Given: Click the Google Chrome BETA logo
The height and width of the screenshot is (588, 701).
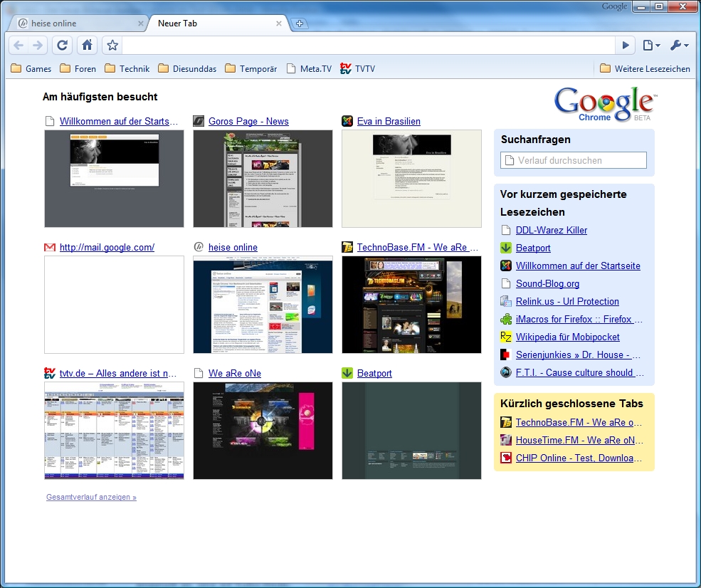Looking at the screenshot, I should (605, 104).
